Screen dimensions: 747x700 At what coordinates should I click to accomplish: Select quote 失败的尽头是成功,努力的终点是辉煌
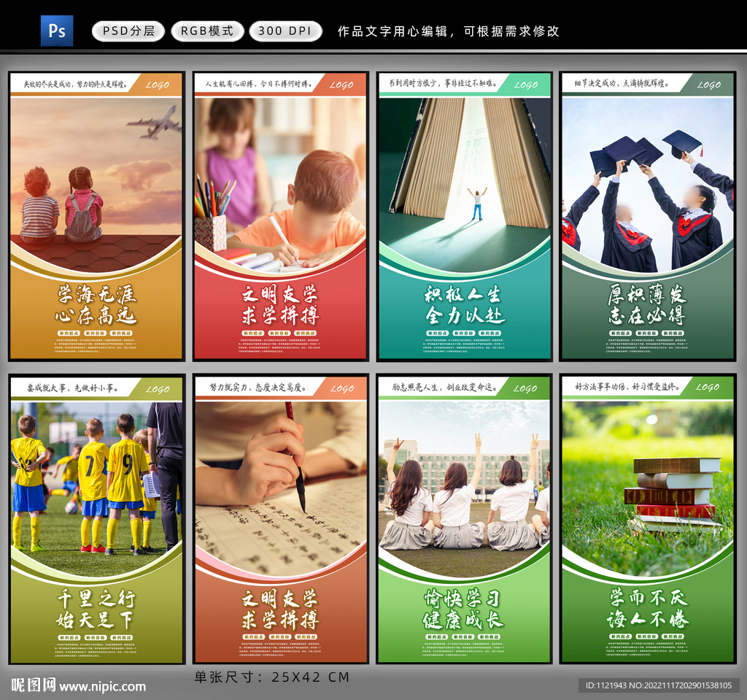[x=76, y=85]
